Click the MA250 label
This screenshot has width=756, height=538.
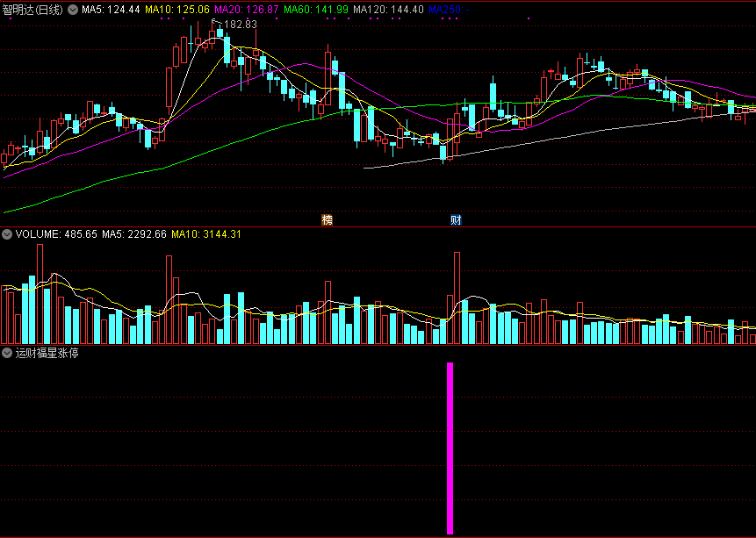(x=449, y=10)
